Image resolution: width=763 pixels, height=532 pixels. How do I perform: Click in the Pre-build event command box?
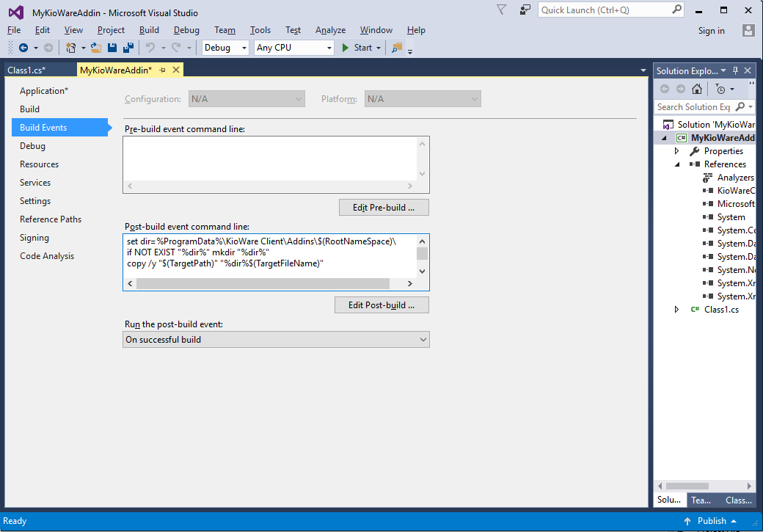[271, 159]
